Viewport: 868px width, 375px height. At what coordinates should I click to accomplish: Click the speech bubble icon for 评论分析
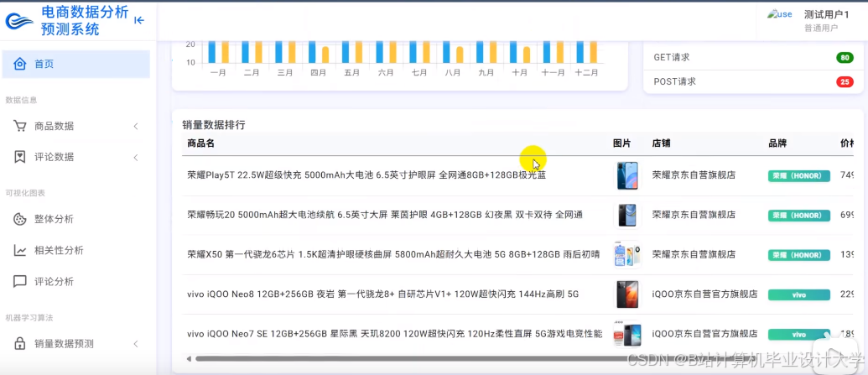[19, 281]
